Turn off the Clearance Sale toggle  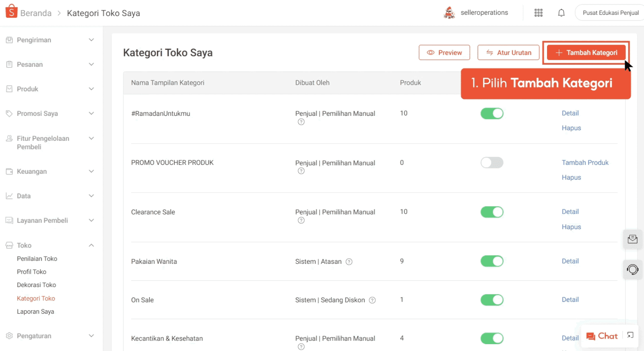[492, 212]
